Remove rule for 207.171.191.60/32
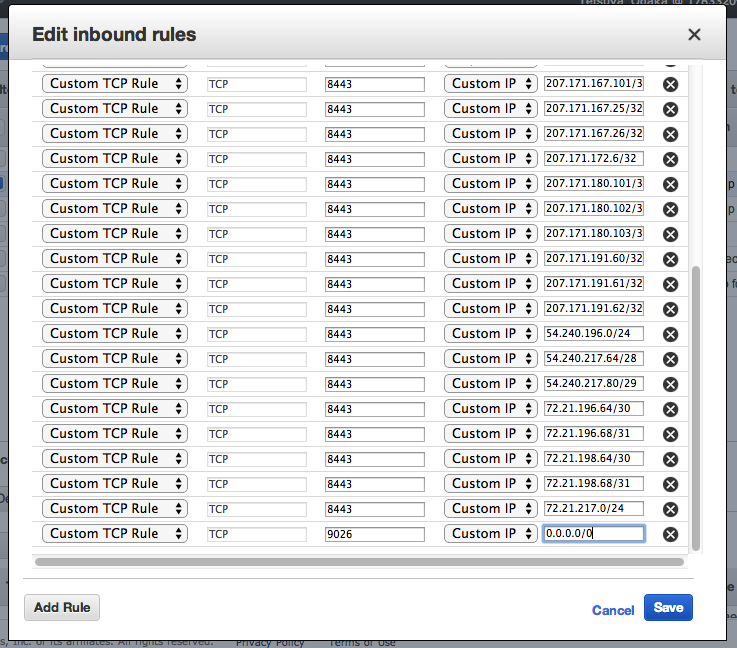 pos(670,259)
